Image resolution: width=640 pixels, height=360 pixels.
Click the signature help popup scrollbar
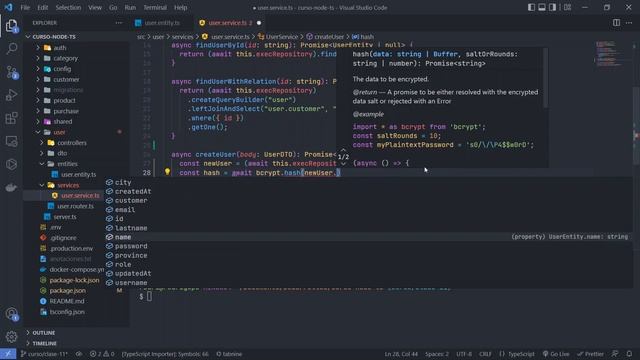pyautogui.click(x=546, y=78)
